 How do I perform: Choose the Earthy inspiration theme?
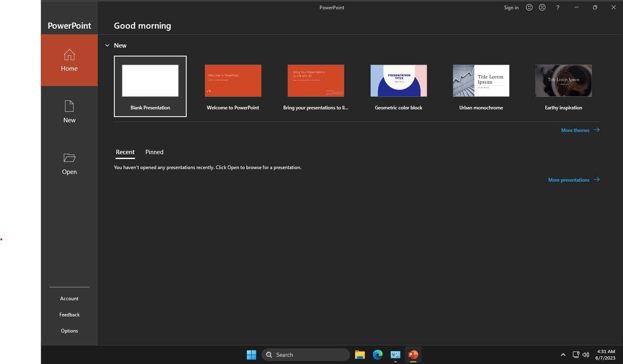coord(563,86)
